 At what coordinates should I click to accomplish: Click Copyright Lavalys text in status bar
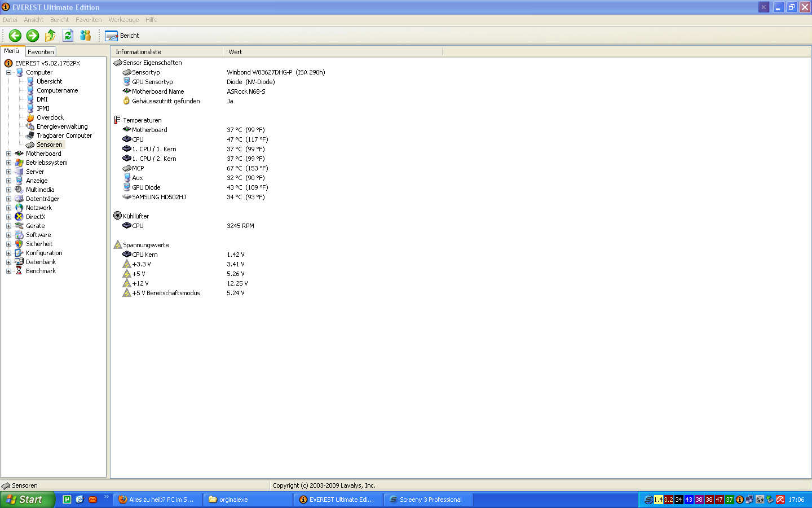(x=324, y=485)
